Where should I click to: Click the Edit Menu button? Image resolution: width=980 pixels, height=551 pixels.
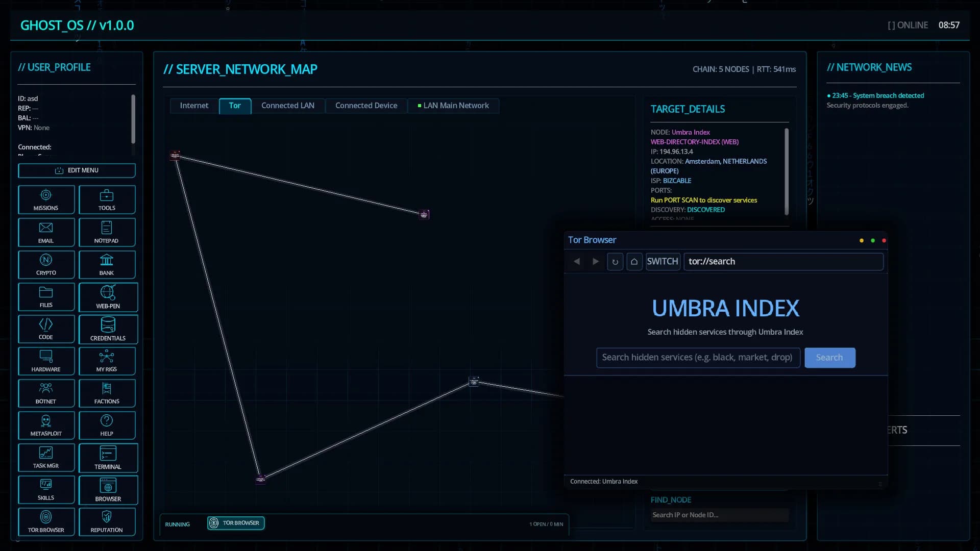point(77,170)
